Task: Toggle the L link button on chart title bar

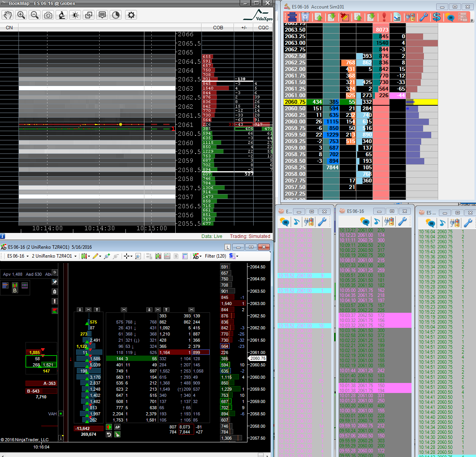Action: point(227,247)
